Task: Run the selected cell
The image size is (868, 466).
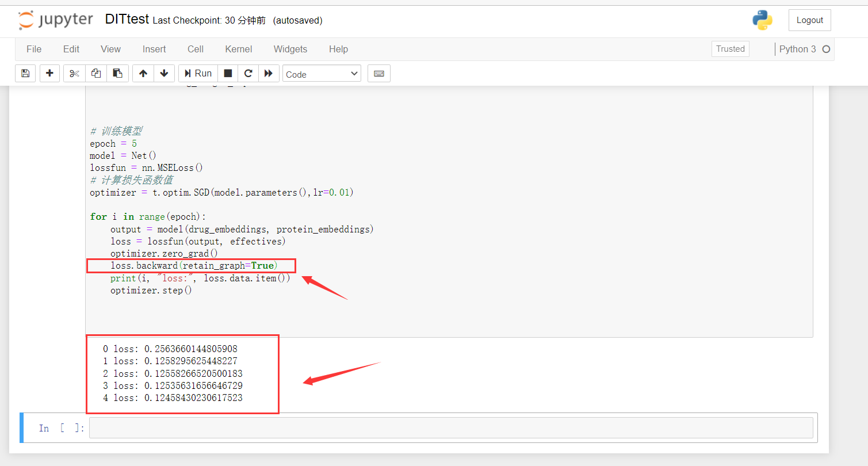Action: 197,73
